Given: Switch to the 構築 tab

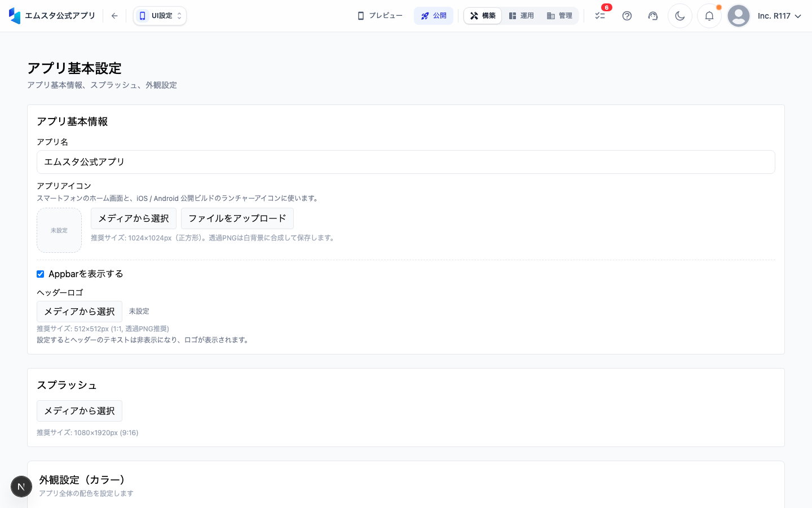Looking at the screenshot, I should 483,16.
